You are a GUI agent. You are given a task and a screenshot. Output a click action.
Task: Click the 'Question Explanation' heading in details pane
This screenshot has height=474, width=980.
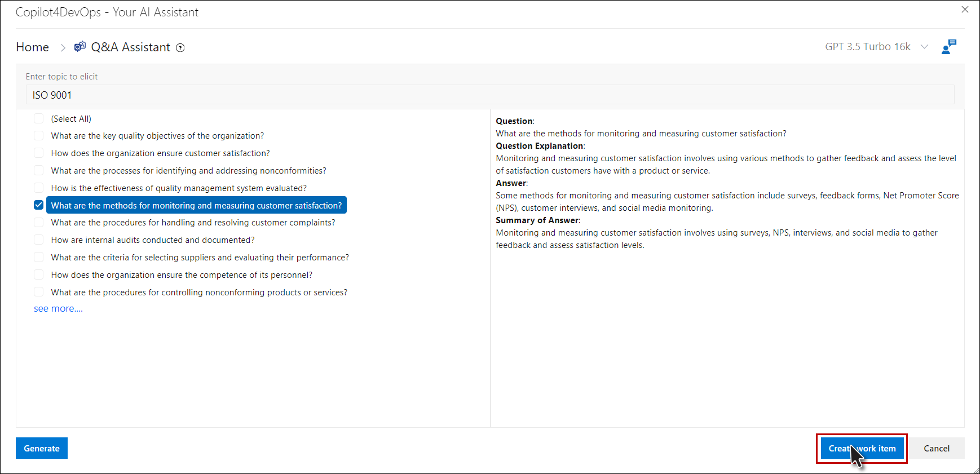point(540,146)
